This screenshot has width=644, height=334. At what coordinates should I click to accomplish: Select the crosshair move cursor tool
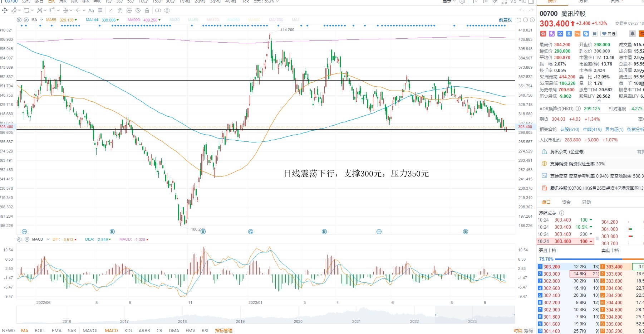(x=5, y=10)
